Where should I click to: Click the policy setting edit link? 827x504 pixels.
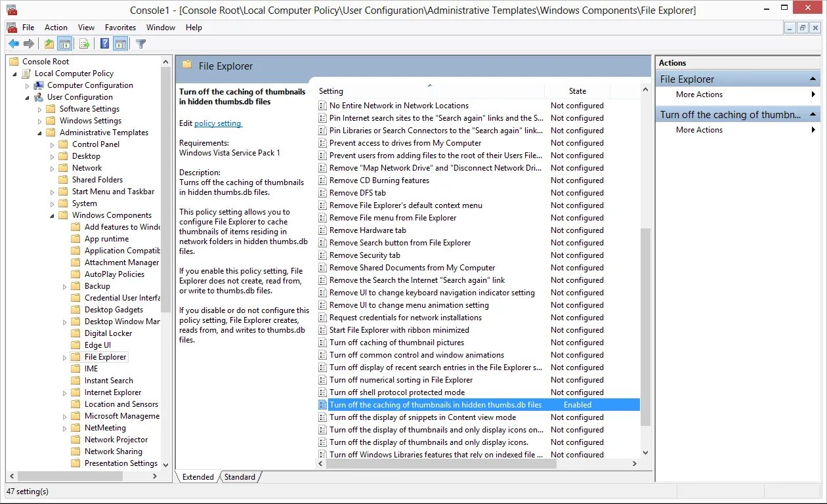pyautogui.click(x=218, y=123)
